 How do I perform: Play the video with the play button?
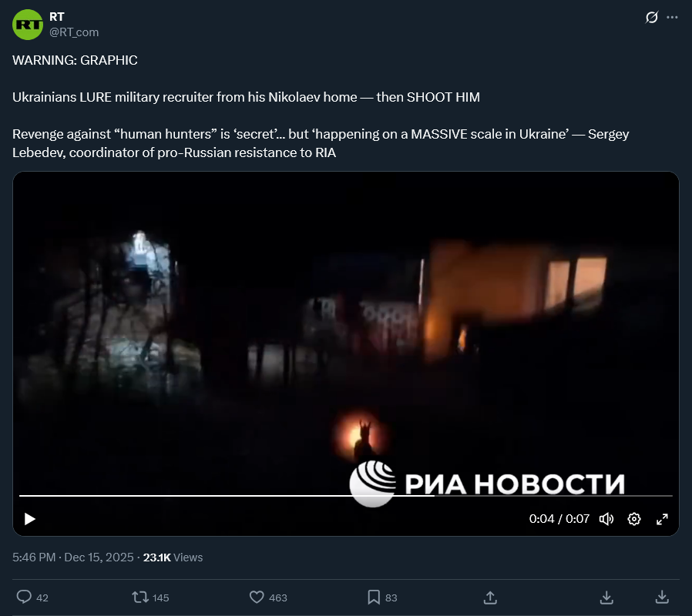pyautogui.click(x=29, y=519)
